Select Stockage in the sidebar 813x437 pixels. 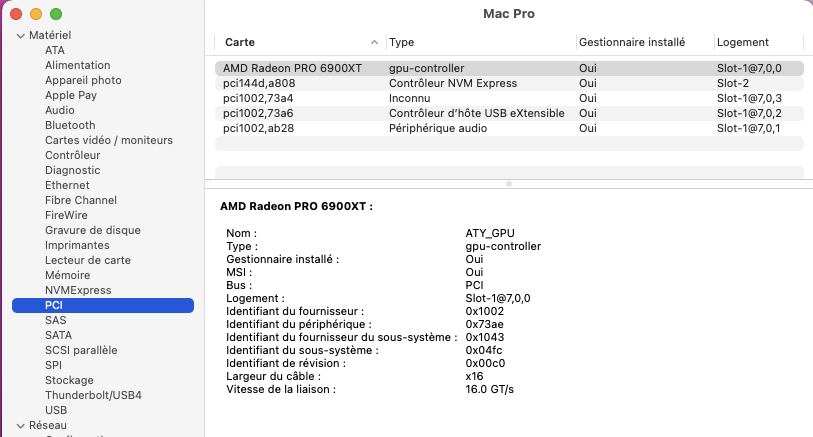click(x=69, y=380)
